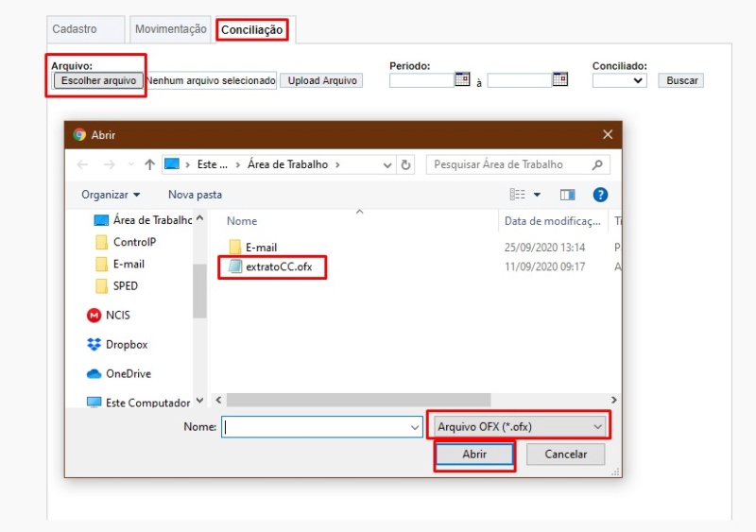The image size is (756, 532).
Task: Click date 25/09/2020 13:14 cell
Action: pos(545,248)
